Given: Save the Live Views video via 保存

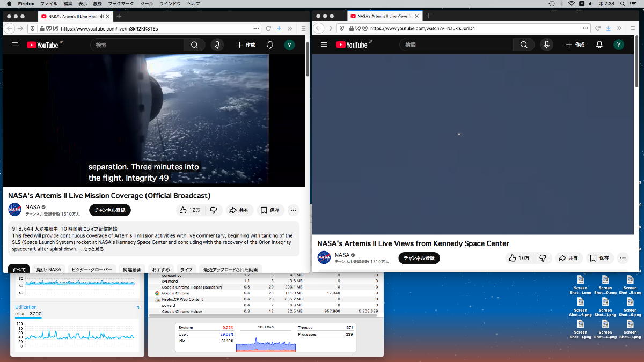Looking at the screenshot, I should (600, 258).
